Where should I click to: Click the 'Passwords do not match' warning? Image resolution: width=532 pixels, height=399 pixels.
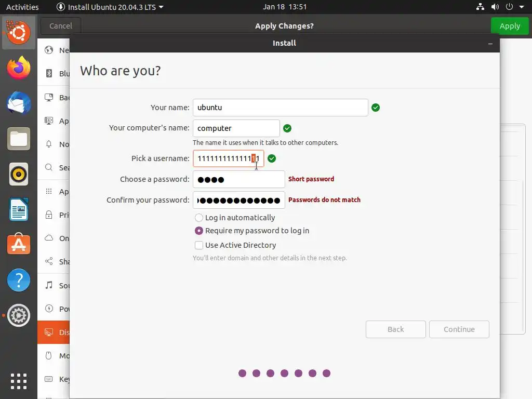click(324, 200)
